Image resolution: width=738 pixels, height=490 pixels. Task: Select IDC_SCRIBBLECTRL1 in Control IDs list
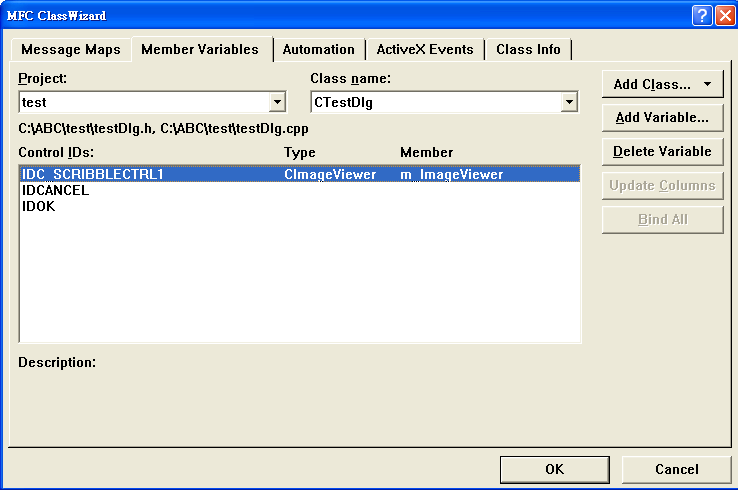pos(92,175)
